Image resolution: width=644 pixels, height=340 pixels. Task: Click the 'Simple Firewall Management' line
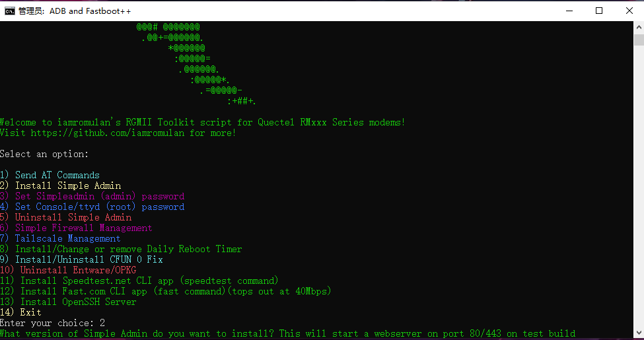(x=76, y=228)
